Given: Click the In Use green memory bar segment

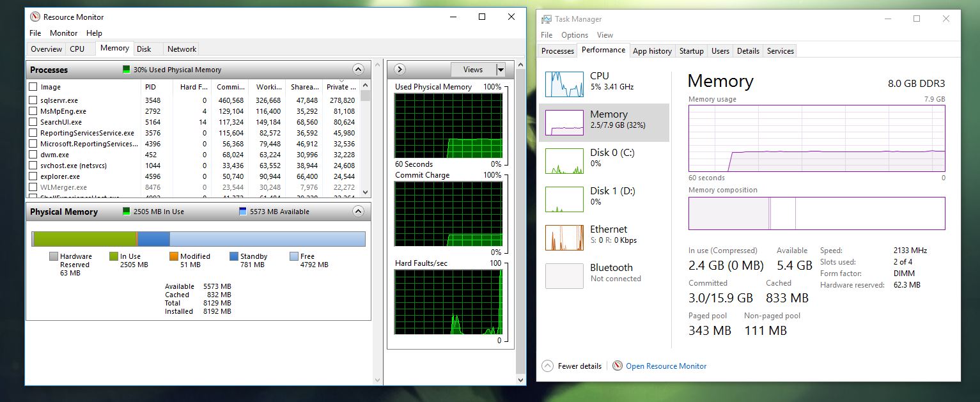Looking at the screenshot, I should pos(84,239).
